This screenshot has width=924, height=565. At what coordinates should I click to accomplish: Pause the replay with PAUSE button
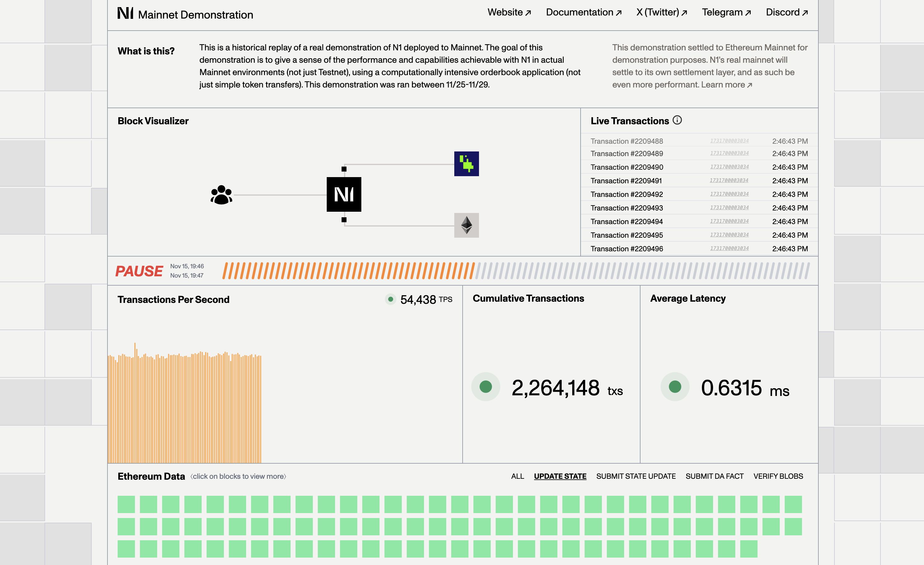[139, 271]
